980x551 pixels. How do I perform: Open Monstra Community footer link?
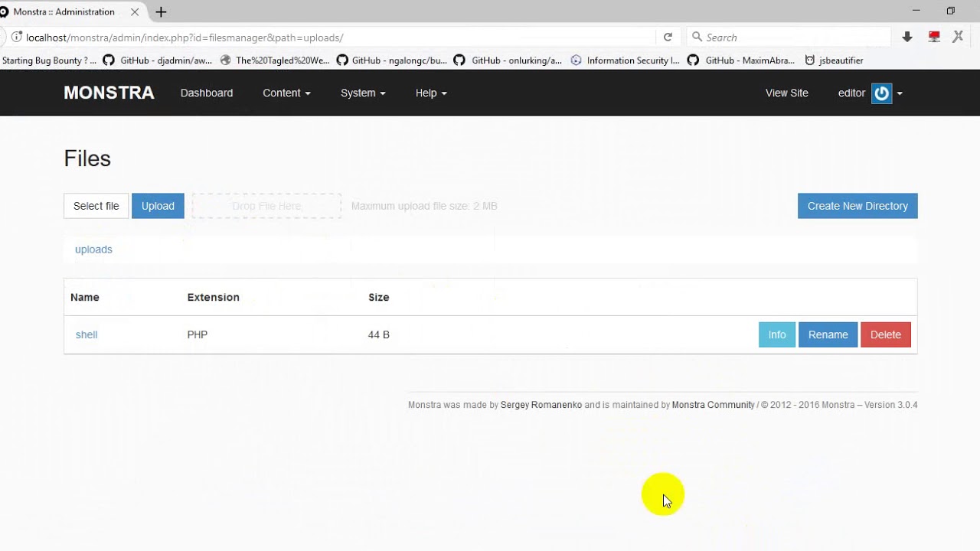pyautogui.click(x=713, y=405)
